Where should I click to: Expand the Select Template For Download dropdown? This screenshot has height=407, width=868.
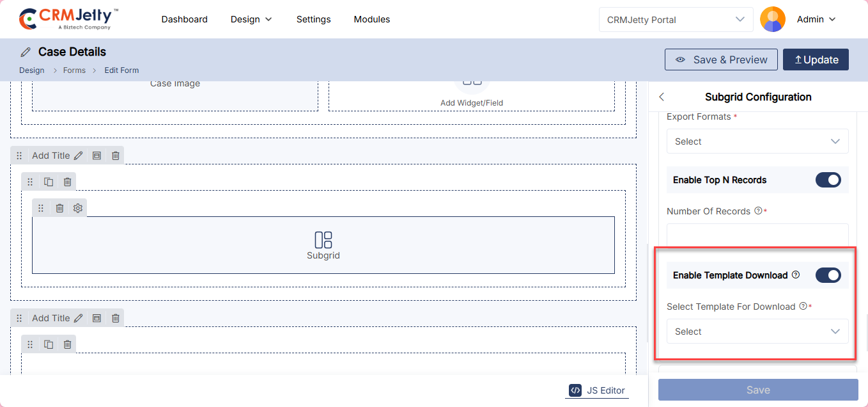(757, 331)
